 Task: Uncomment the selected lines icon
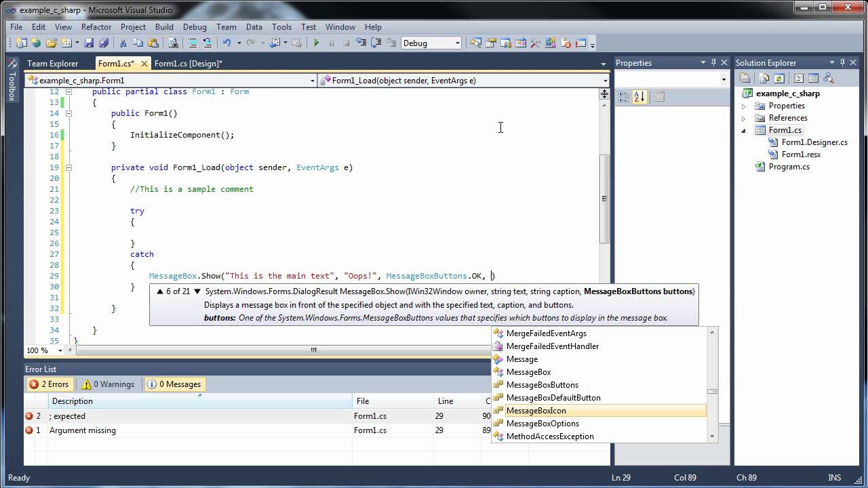tap(208, 43)
